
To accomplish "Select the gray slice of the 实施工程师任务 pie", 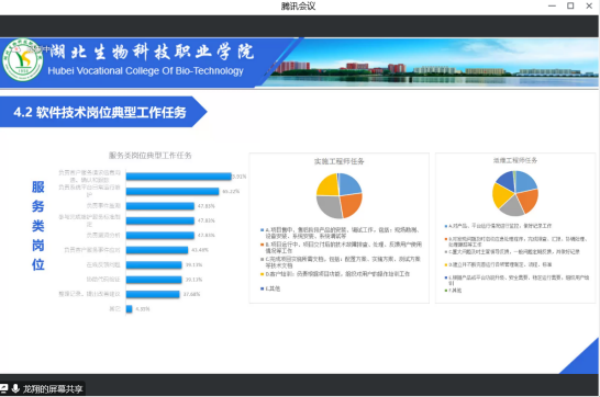I will click(329, 207).
